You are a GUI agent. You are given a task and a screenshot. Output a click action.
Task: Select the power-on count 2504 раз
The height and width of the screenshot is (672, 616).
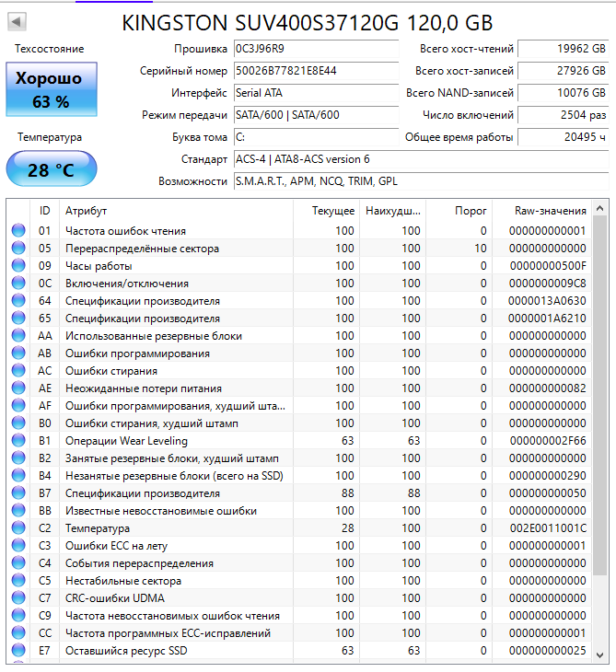tap(564, 115)
